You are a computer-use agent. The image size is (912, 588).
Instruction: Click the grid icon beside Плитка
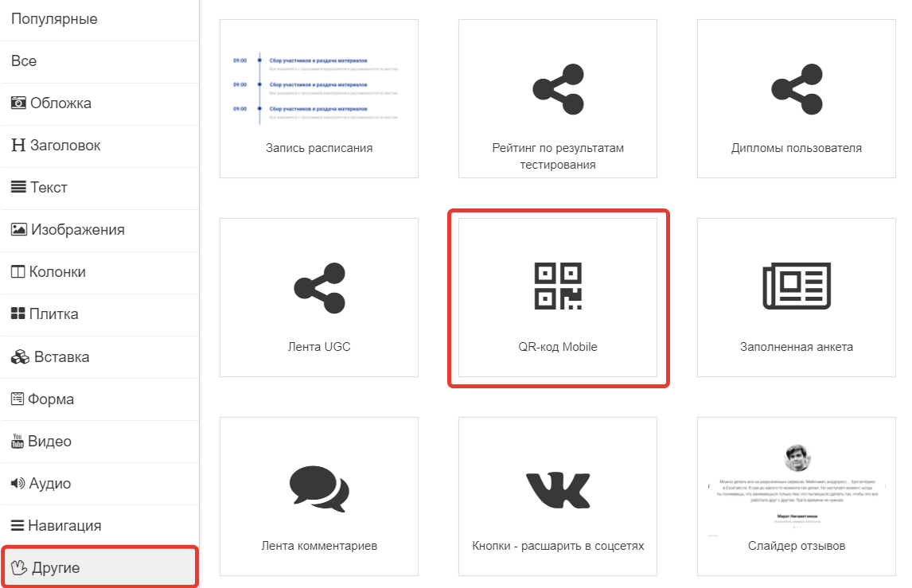[18, 313]
